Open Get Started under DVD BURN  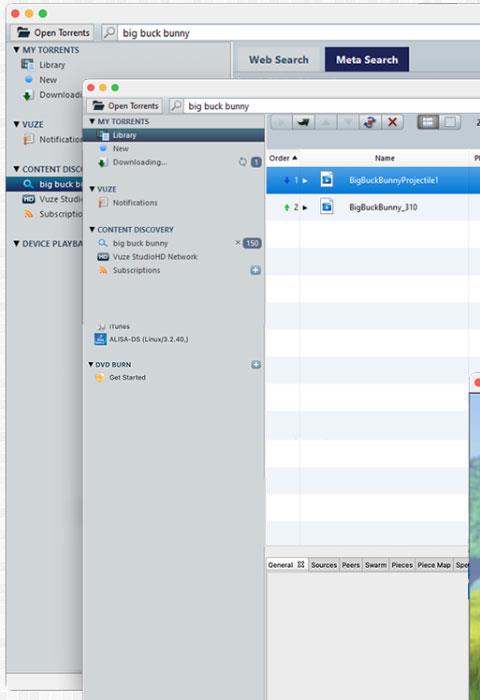click(127, 377)
